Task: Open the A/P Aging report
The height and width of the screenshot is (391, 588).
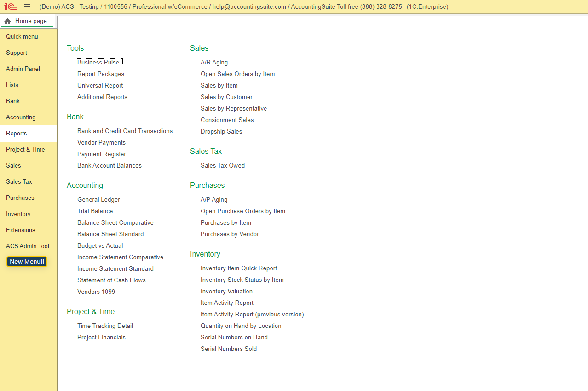Action: coord(214,200)
